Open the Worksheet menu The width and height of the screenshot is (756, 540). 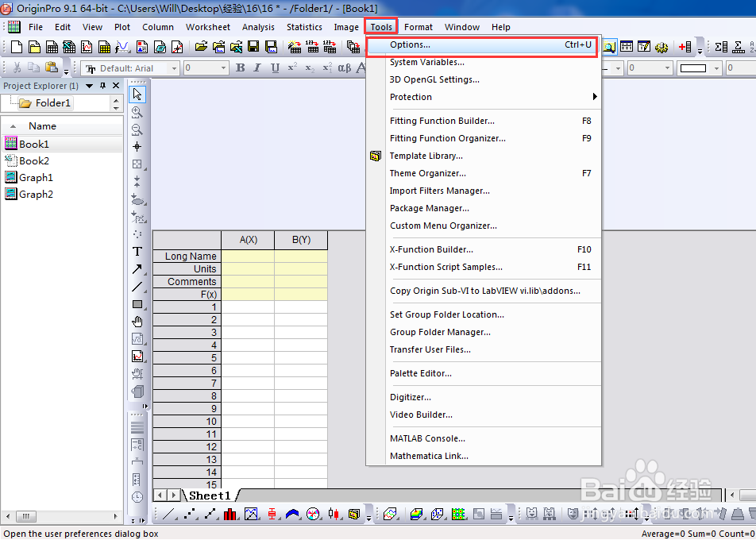click(x=208, y=27)
